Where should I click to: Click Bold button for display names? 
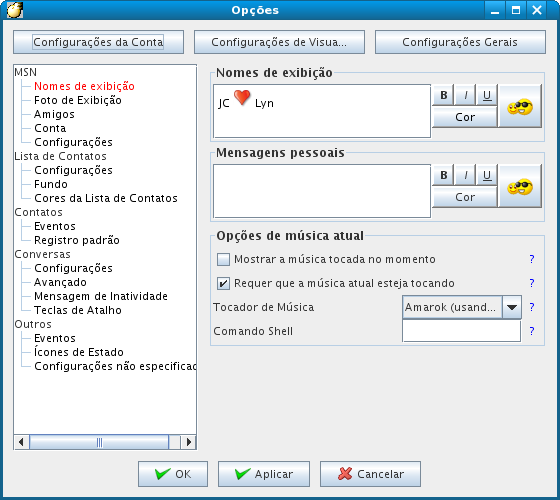(x=443, y=95)
